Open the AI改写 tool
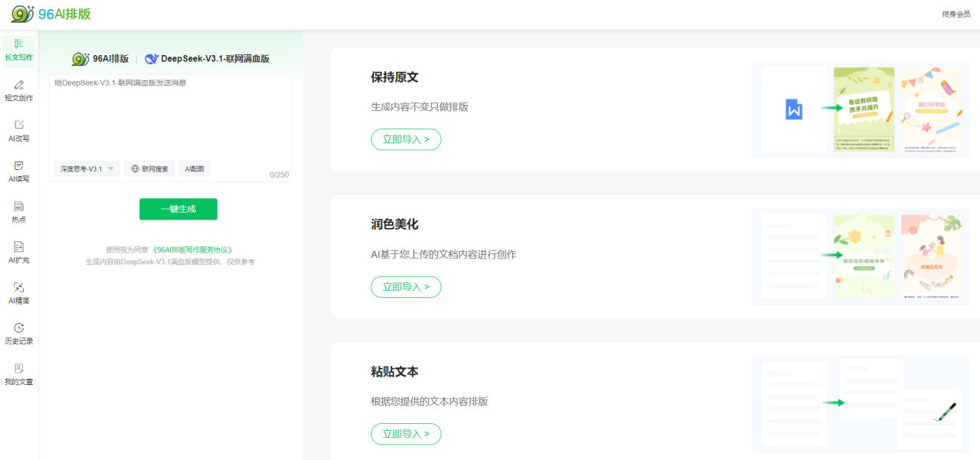 point(19,131)
